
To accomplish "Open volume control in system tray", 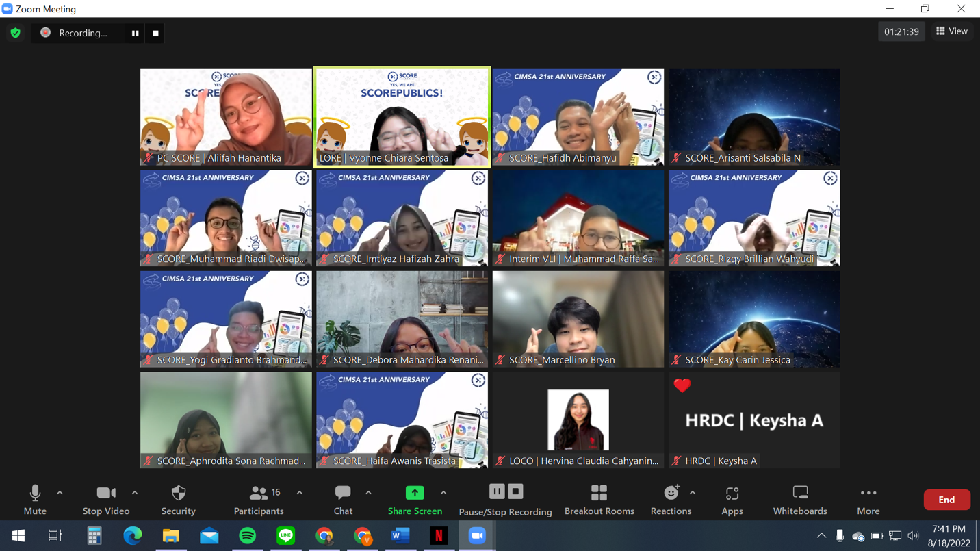I will (913, 536).
